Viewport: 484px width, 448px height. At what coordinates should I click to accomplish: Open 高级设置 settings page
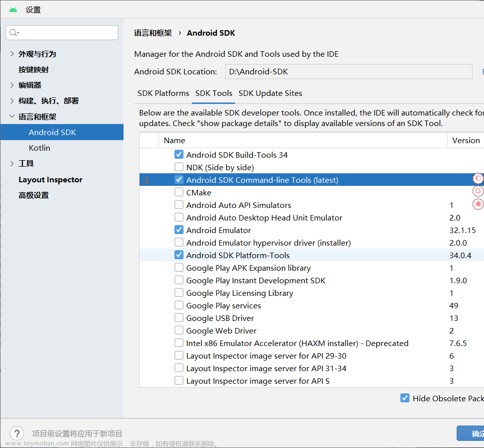[33, 195]
